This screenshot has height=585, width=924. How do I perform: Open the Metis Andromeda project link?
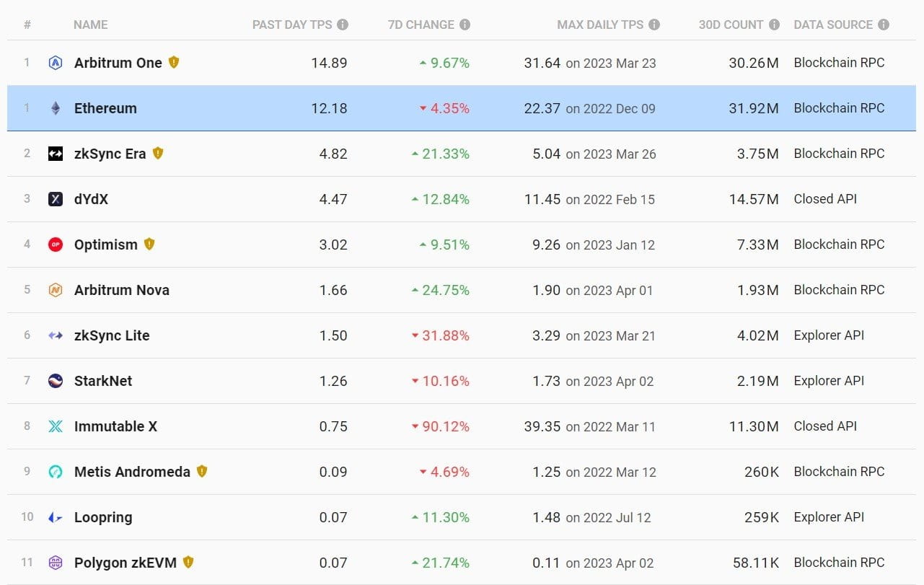pos(133,472)
